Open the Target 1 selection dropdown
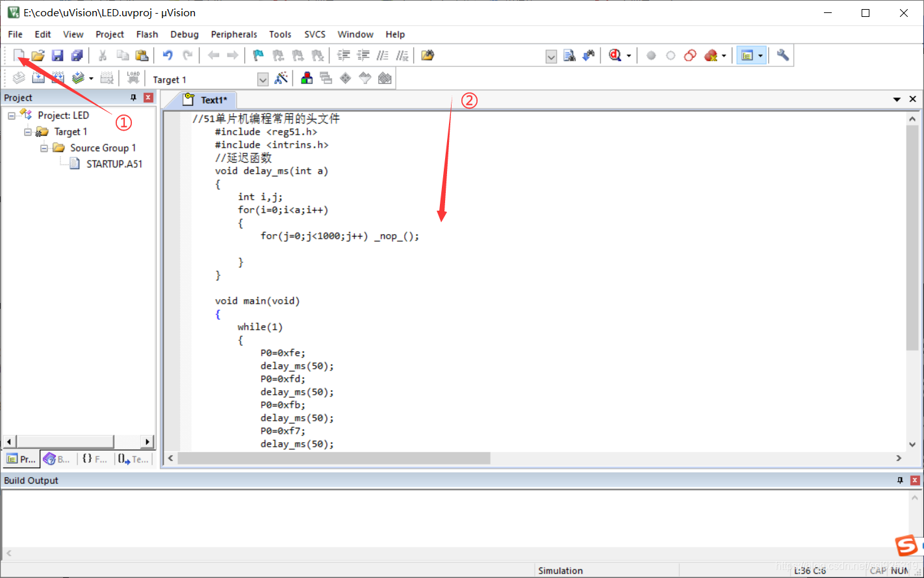Screen dimensions: 924x578 coord(263,79)
